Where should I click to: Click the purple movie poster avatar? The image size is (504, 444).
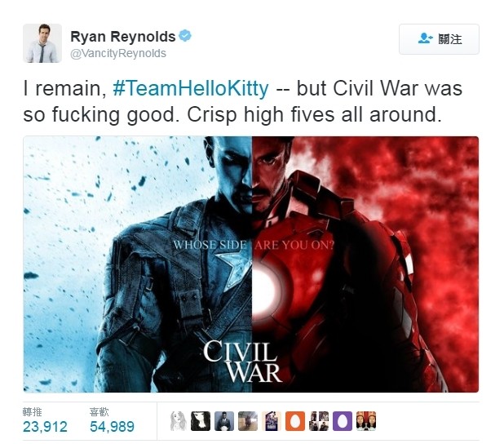point(272,421)
